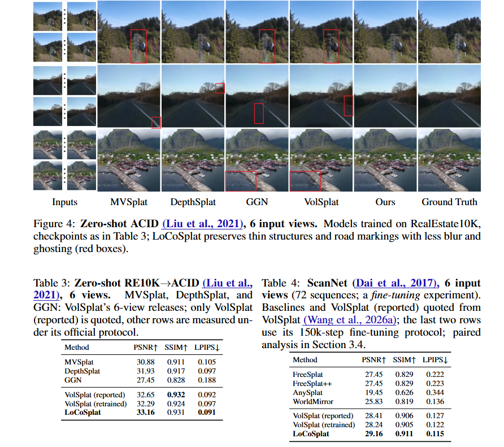Click the PSNR value 30.88 for MVSplat
Screen dimensions: 504x447
(x=146, y=362)
